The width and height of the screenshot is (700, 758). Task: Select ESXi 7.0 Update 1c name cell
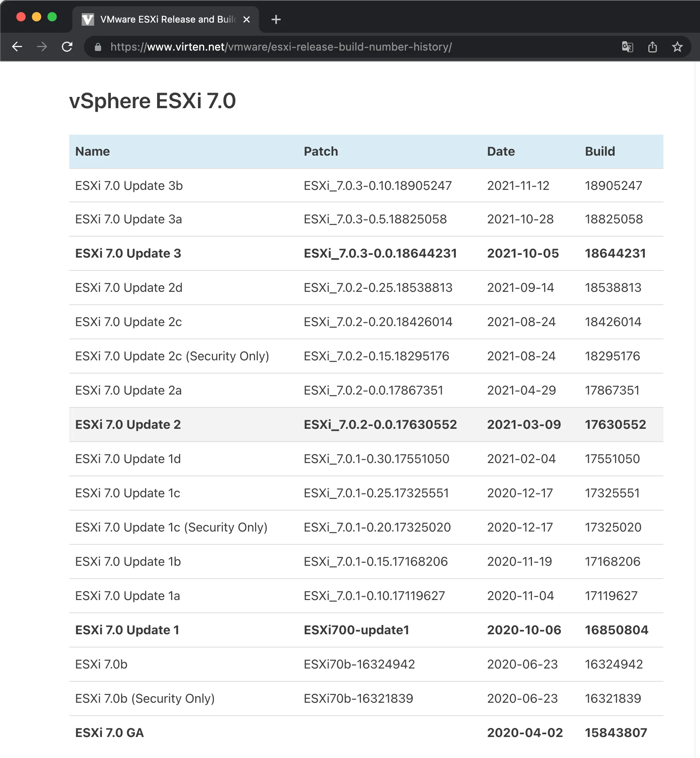(128, 493)
